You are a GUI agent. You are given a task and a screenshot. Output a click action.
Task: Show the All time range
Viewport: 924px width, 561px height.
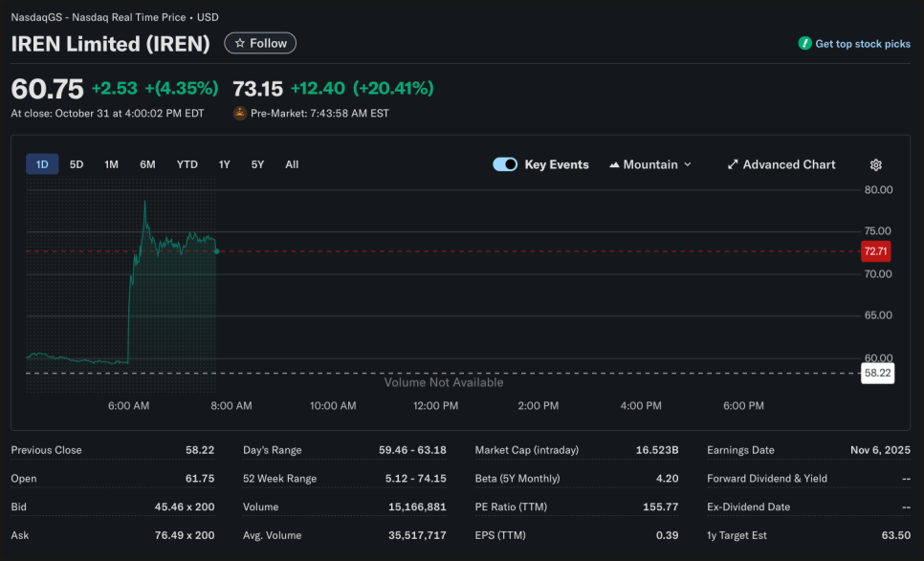(x=292, y=164)
